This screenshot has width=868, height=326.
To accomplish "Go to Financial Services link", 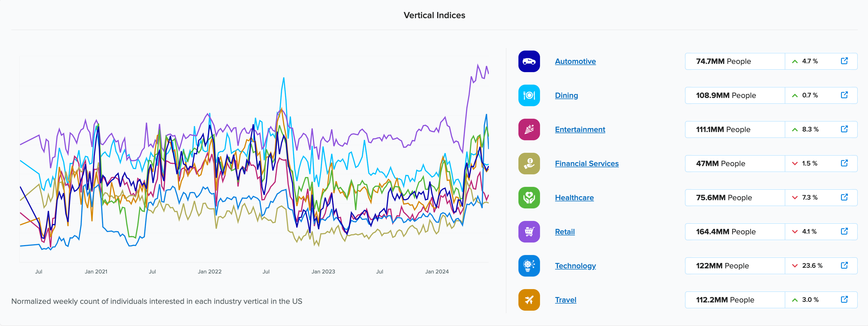I will tap(586, 164).
